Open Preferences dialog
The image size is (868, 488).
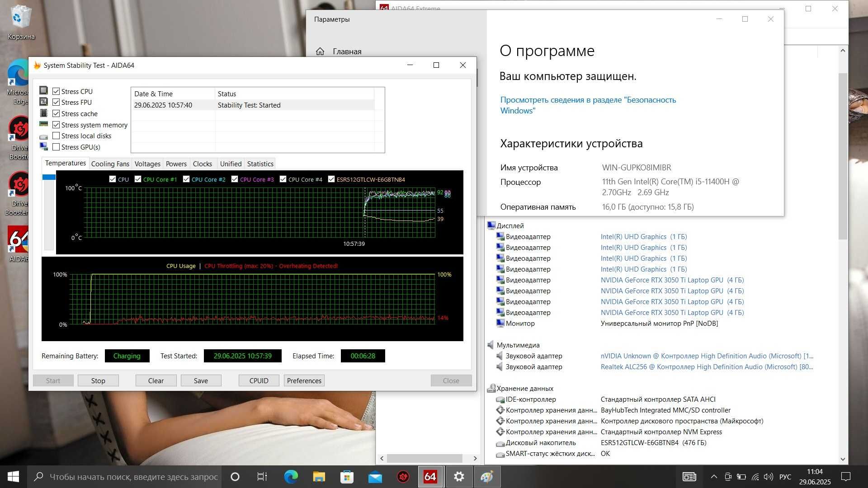click(304, 380)
